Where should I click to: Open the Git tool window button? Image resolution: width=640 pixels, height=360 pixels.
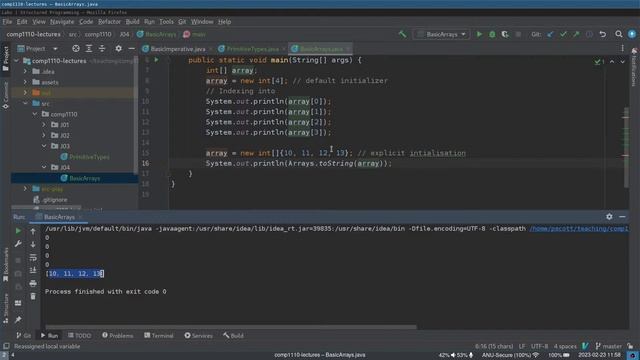pyautogui.click(x=24, y=336)
